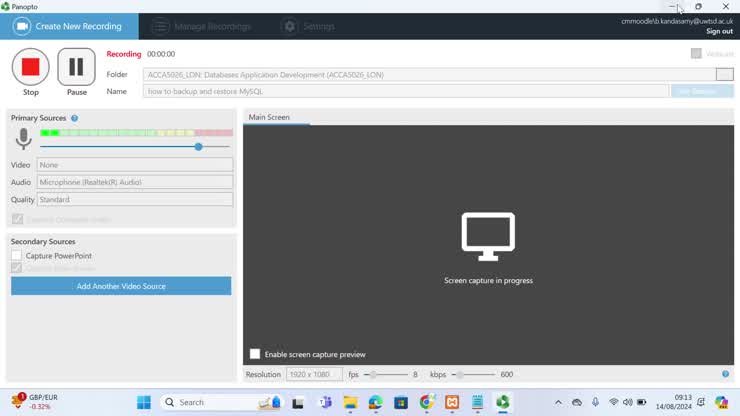Click the Google Chrome taskbar icon
The image size is (740, 416).
point(427,402)
